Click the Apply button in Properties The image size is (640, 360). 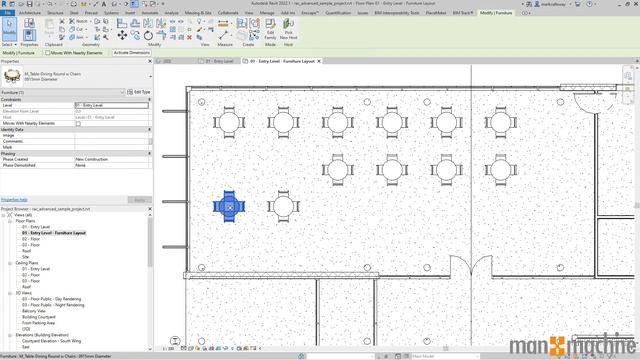tap(140, 200)
